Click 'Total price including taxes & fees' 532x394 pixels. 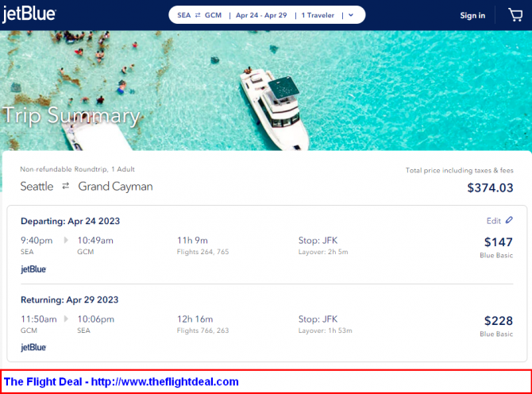point(460,170)
